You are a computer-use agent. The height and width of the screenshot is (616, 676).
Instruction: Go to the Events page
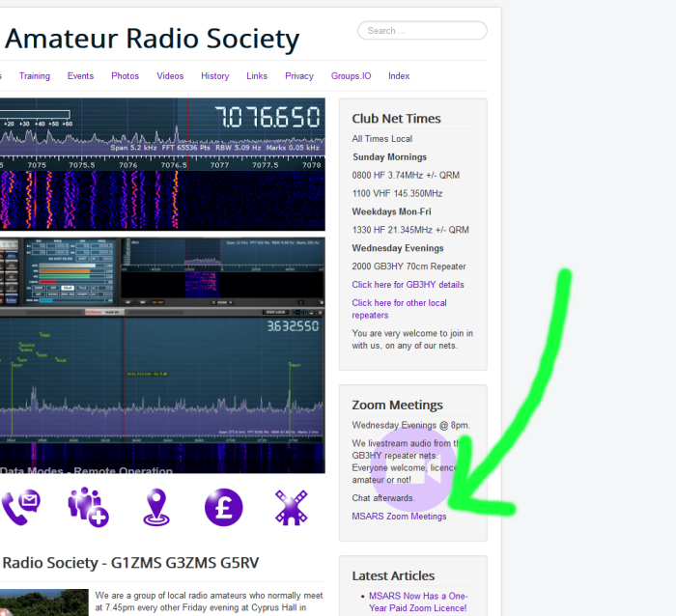tap(80, 76)
